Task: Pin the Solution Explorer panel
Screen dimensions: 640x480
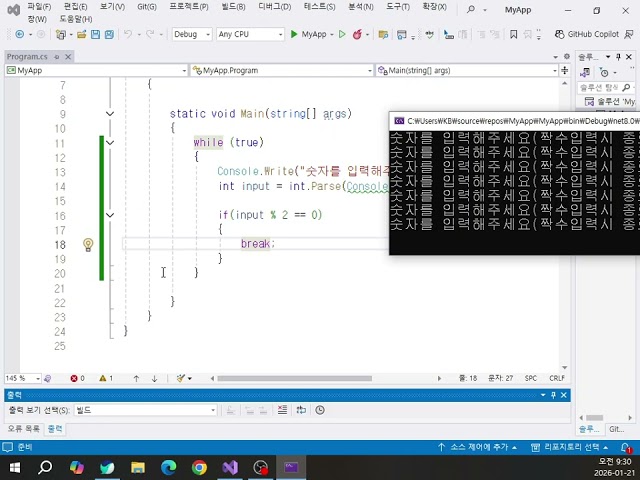Action: point(617,57)
